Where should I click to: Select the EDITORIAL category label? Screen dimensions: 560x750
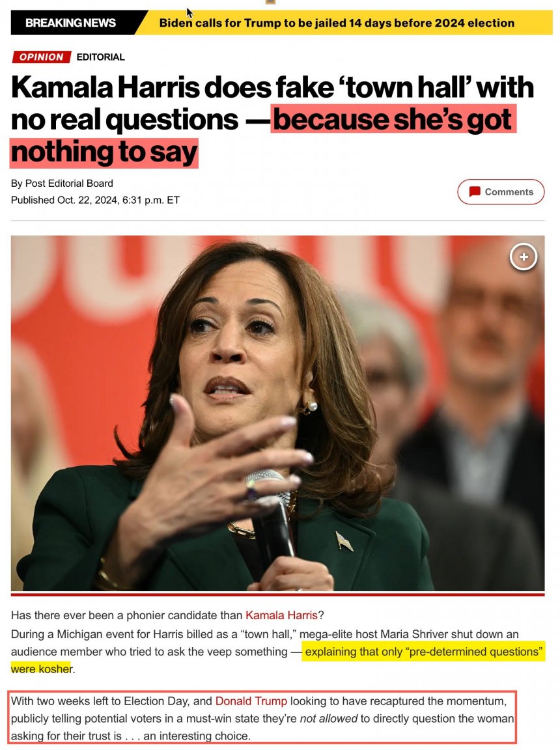tap(100, 57)
